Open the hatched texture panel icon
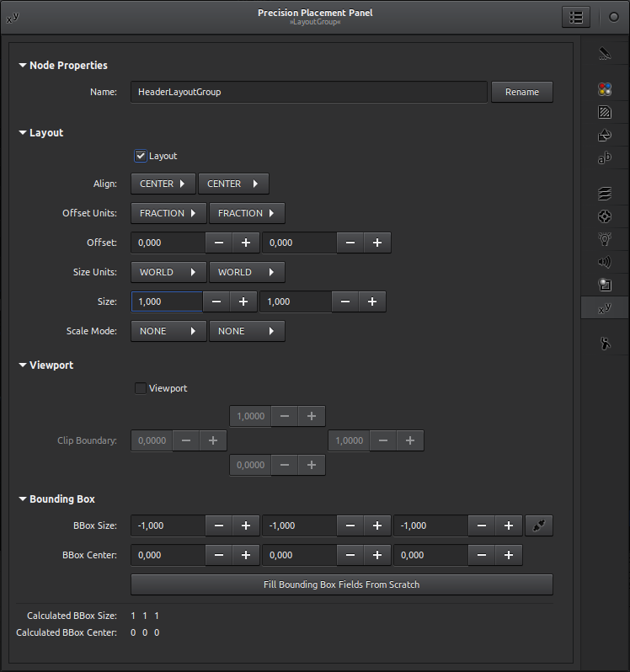Viewport: 630px width, 672px height. point(605,112)
